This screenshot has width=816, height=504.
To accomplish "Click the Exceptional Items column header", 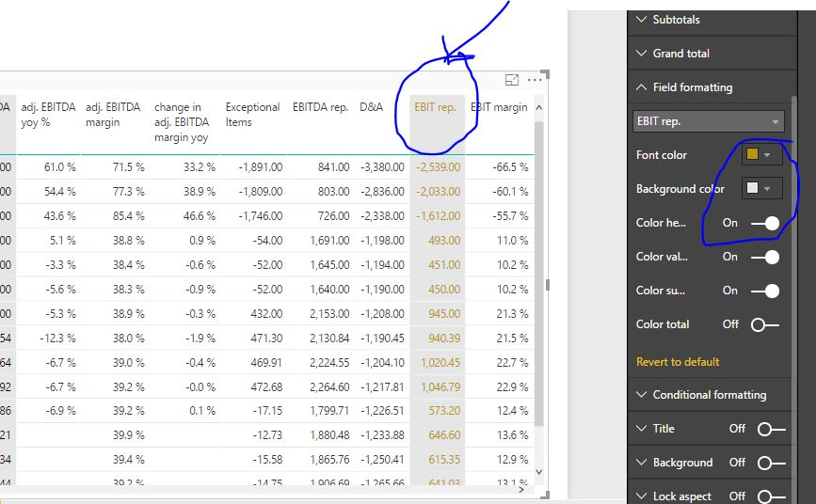I will pyautogui.click(x=252, y=115).
